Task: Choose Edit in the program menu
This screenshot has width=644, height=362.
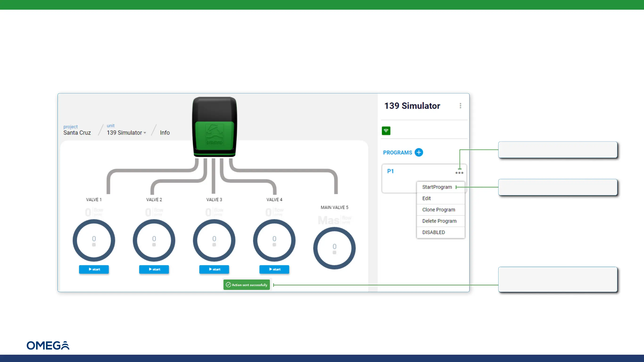Action: [x=426, y=198]
